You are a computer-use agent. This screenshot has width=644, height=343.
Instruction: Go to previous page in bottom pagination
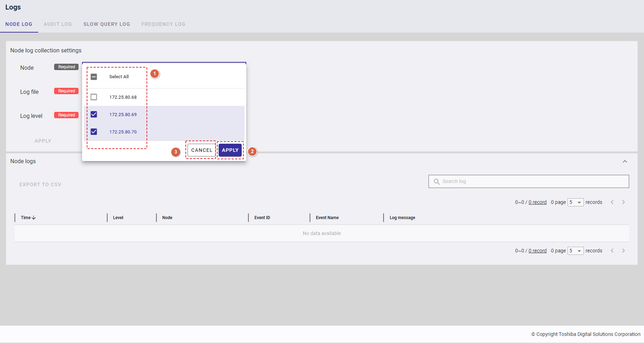pos(612,251)
